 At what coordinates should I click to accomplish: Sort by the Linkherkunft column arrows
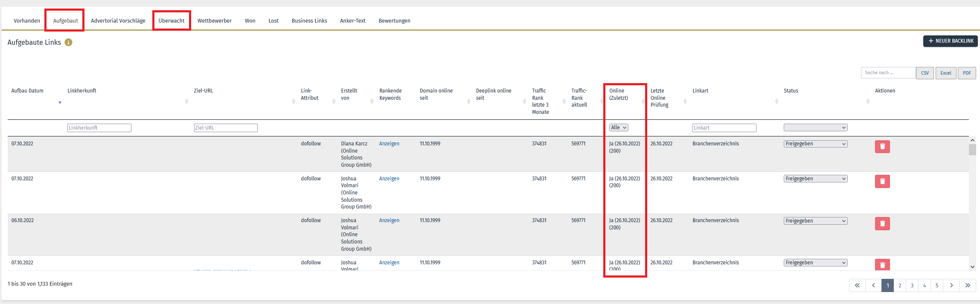(x=186, y=101)
